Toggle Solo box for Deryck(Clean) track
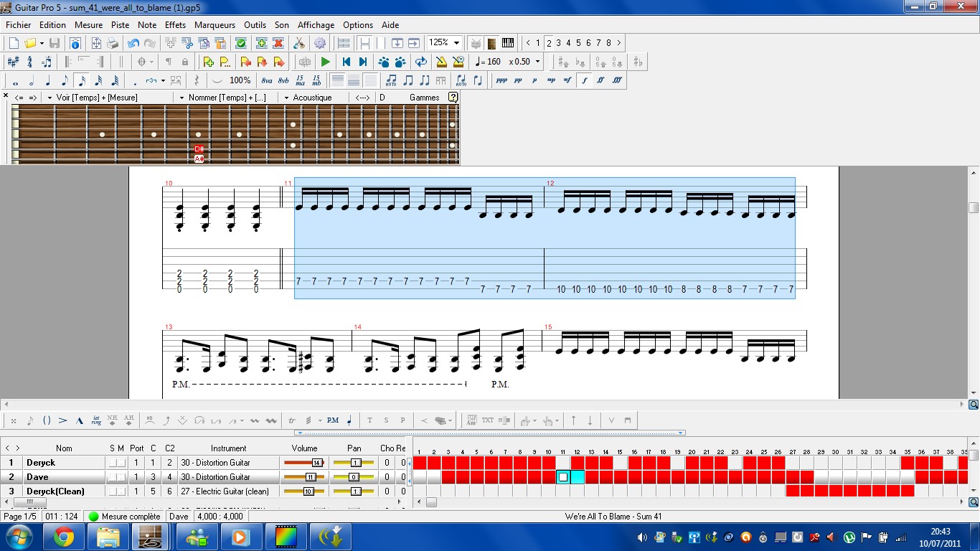 pos(113,491)
